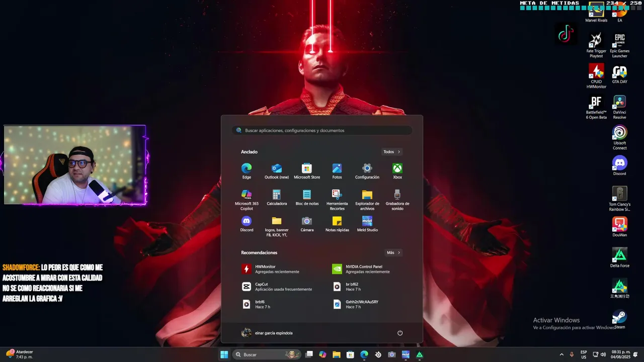Click the microphone tray icon
This screenshot has width=644, height=362.
click(x=572, y=354)
